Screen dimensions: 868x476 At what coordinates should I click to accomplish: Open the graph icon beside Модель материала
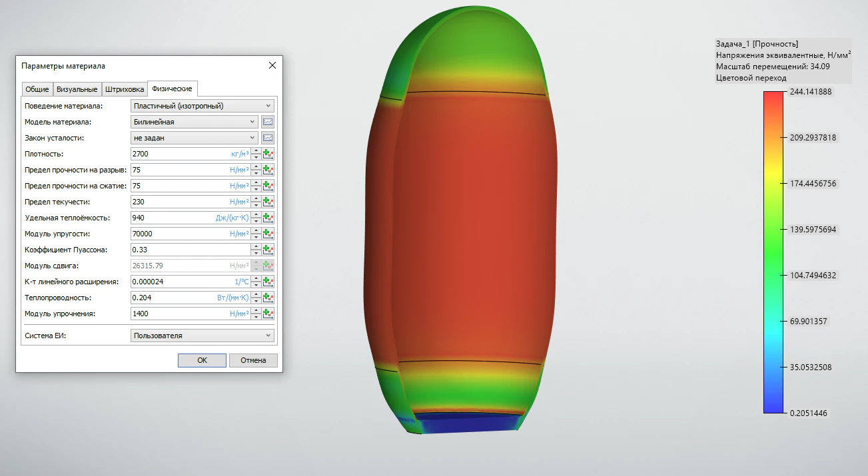click(x=268, y=122)
